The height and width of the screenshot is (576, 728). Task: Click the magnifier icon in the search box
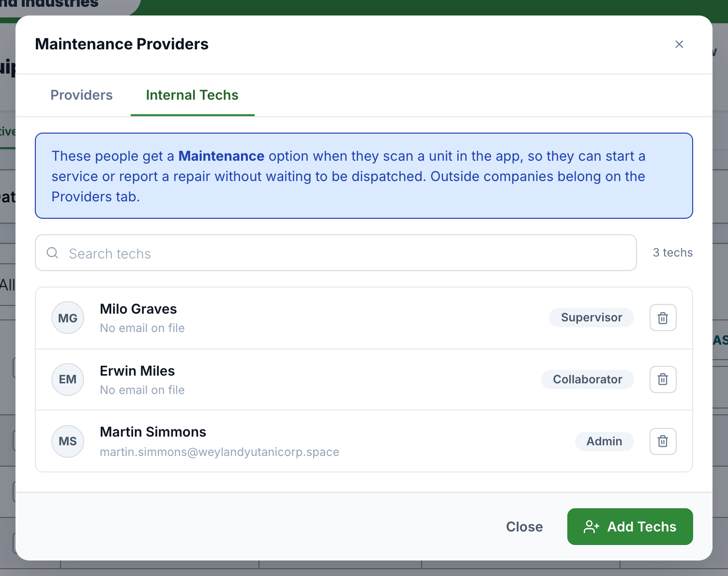click(52, 253)
